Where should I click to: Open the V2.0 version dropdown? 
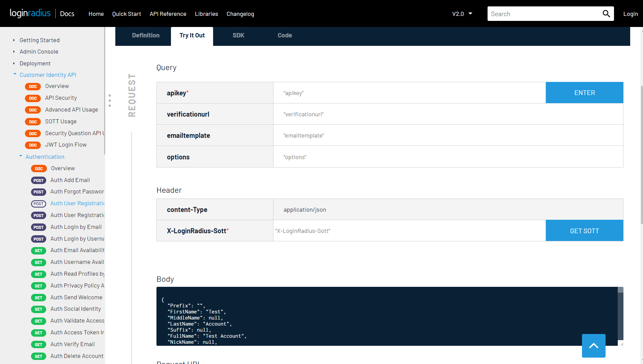(x=462, y=14)
